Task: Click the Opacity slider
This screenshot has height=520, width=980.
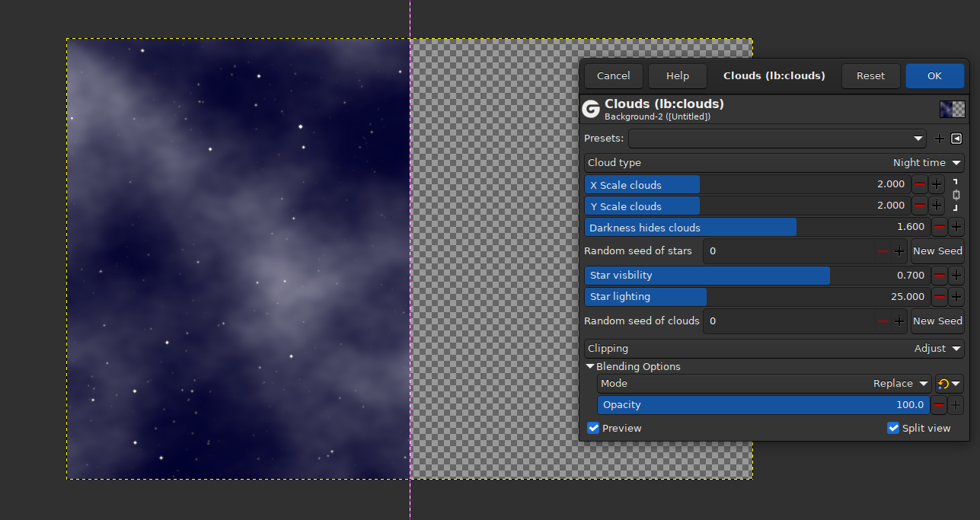Action: tap(764, 405)
